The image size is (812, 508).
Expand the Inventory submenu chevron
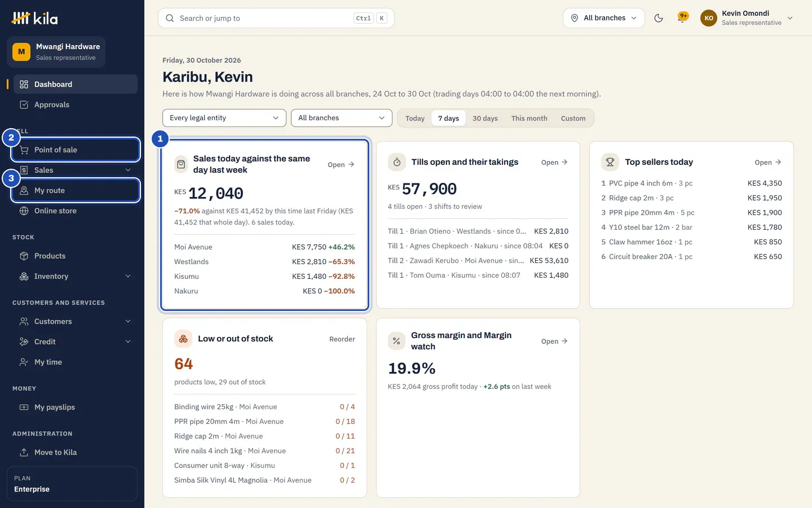click(128, 276)
